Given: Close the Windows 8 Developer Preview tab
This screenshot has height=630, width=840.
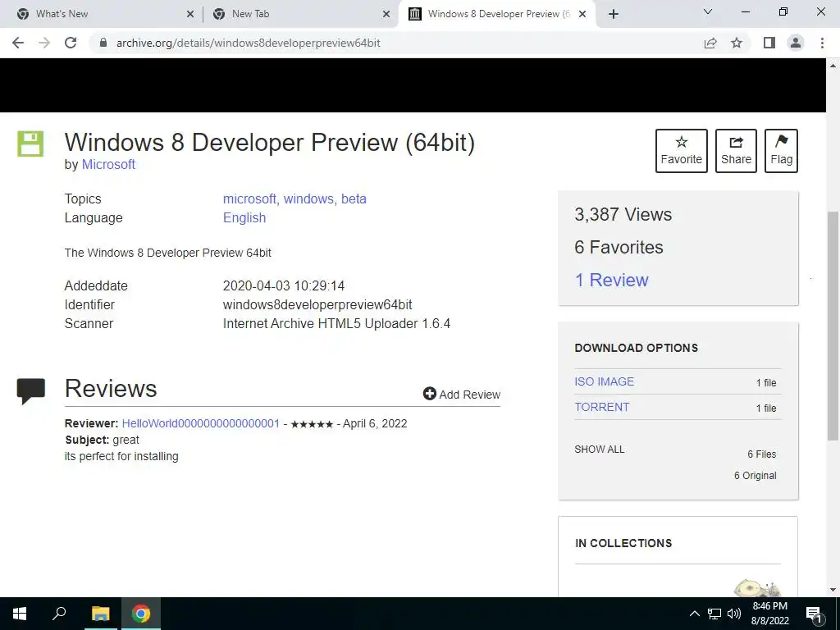Looking at the screenshot, I should (x=583, y=14).
